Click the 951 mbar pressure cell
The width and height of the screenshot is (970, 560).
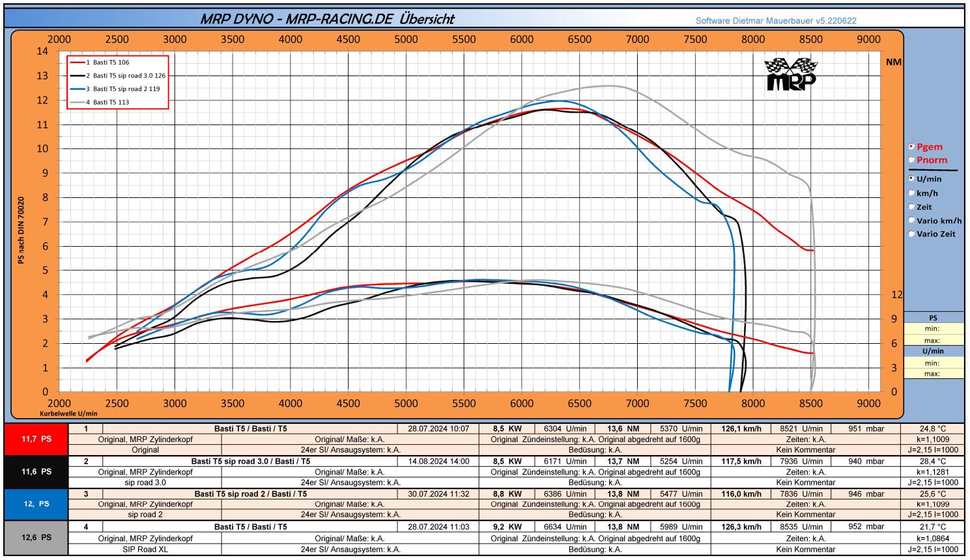click(x=866, y=428)
